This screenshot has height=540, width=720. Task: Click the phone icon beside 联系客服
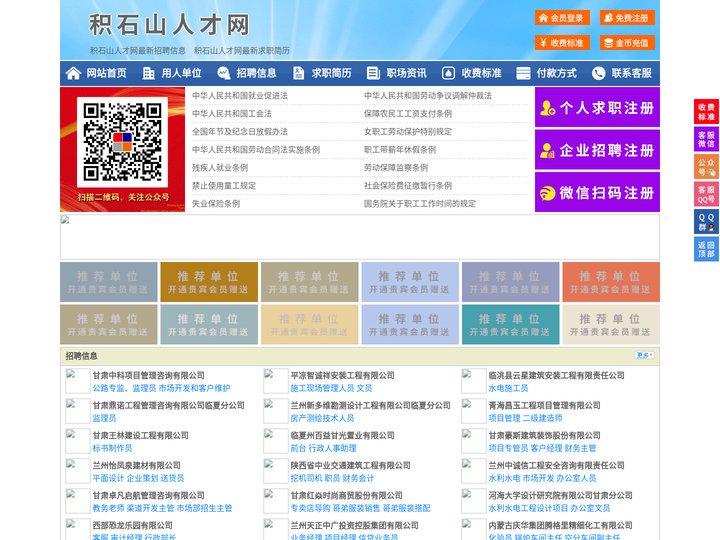click(598, 73)
